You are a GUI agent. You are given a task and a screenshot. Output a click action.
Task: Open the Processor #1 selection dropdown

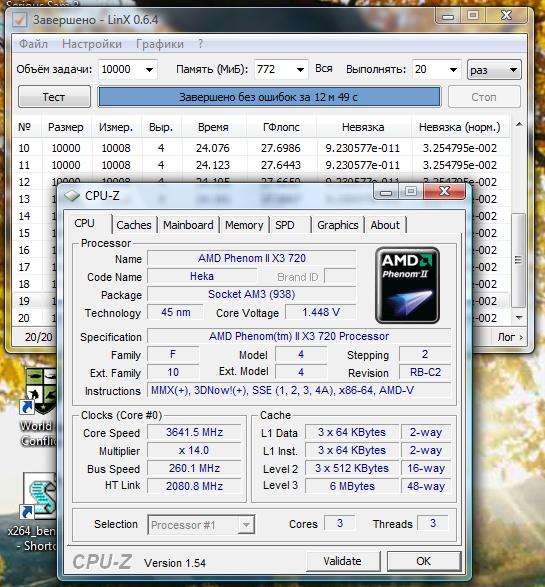coord(201,524)
